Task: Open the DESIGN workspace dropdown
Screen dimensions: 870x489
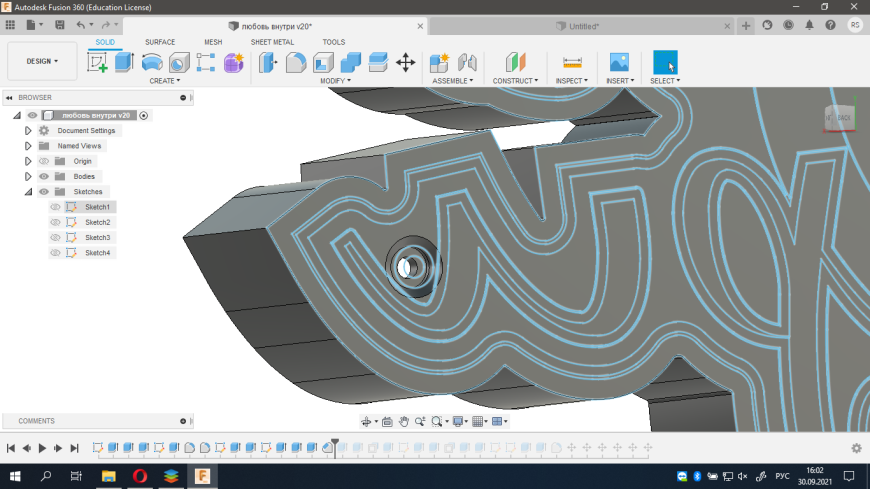Action: [x=41, y=61]
